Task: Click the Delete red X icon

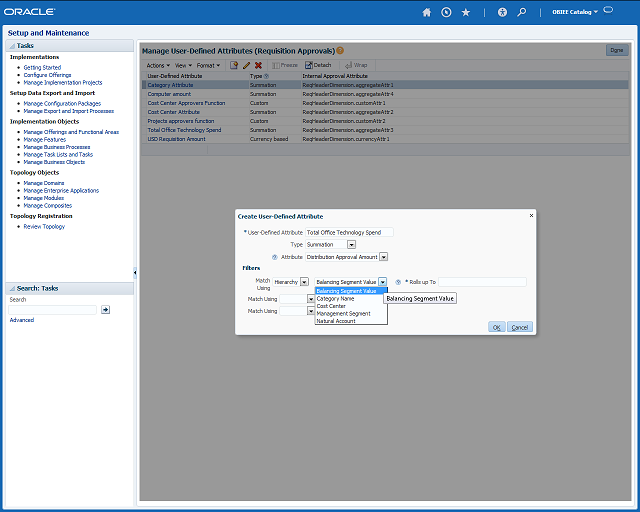Action: (258, 65)
